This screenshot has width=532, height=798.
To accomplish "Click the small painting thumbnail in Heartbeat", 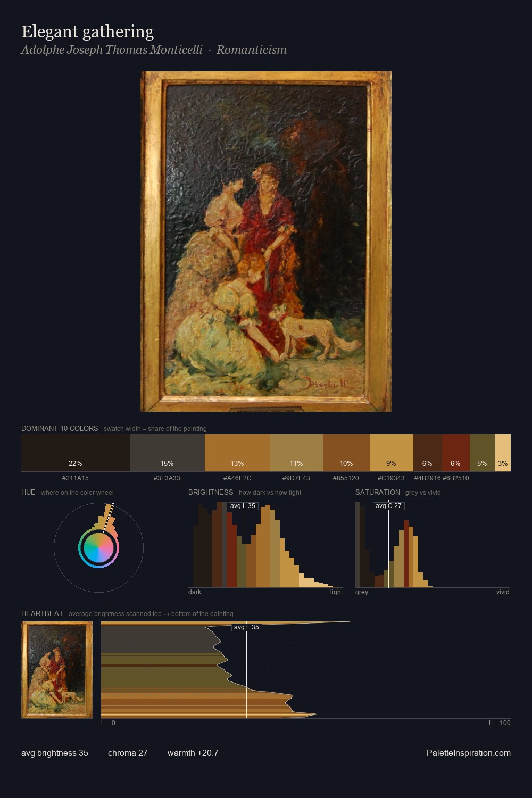I will [57, 670].
